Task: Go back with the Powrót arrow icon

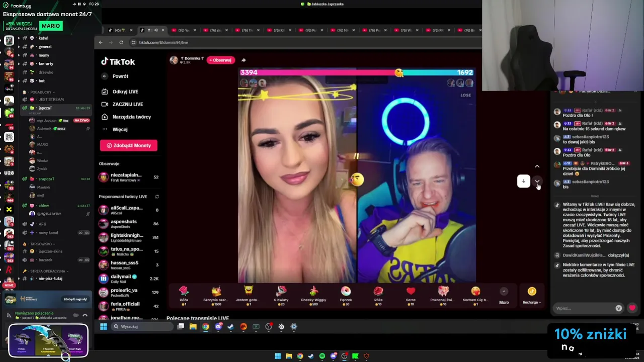Action: click(105, 76)
